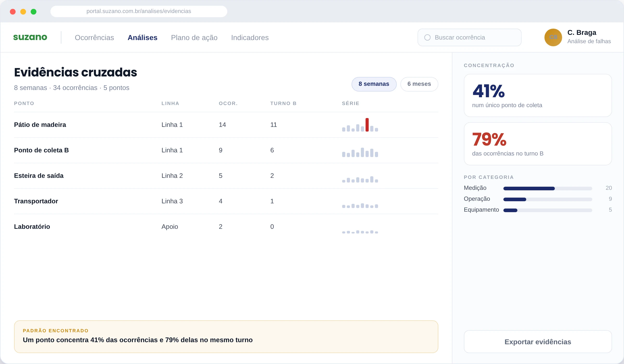Open the Pátio de madeira row
This screenshot has width=624, height=364.
click(x=226, y=125)
